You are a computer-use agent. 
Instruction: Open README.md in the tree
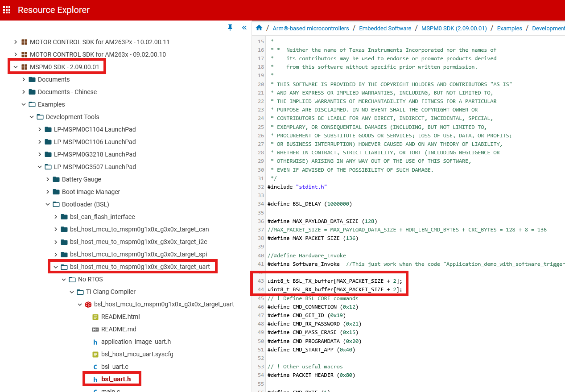119,329
